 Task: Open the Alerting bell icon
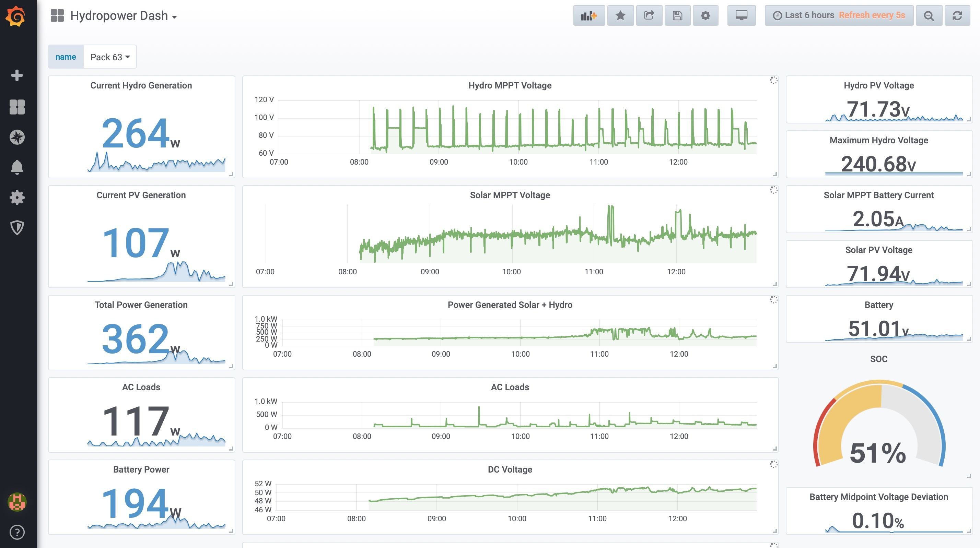17,167
